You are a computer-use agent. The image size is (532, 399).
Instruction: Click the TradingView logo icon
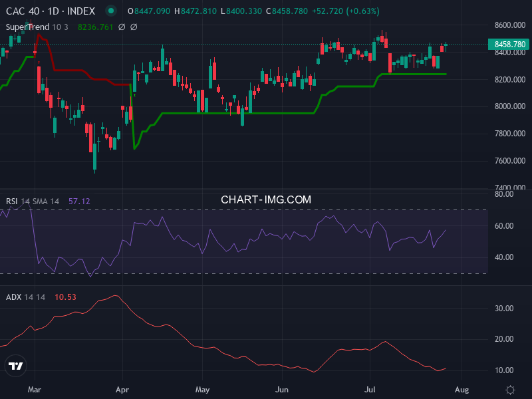click(x=15, y=366)
